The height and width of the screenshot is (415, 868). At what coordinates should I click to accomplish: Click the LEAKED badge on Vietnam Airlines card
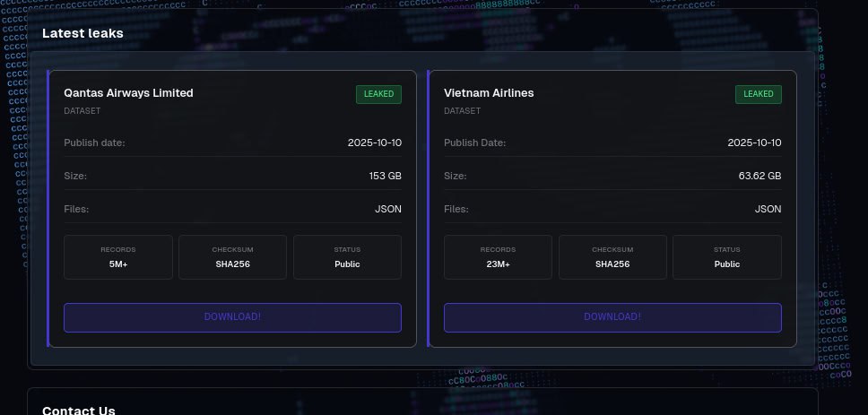click(x=759, y=94)
